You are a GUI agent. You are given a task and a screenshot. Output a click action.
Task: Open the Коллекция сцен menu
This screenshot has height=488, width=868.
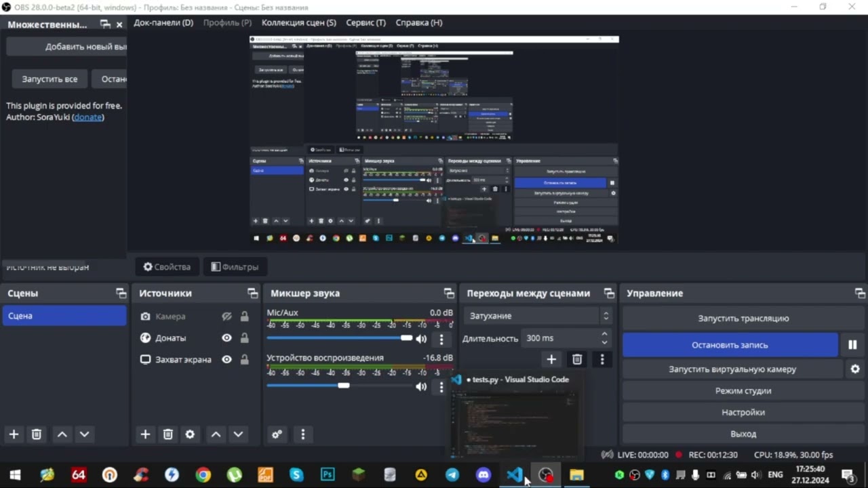click(299, 22)
